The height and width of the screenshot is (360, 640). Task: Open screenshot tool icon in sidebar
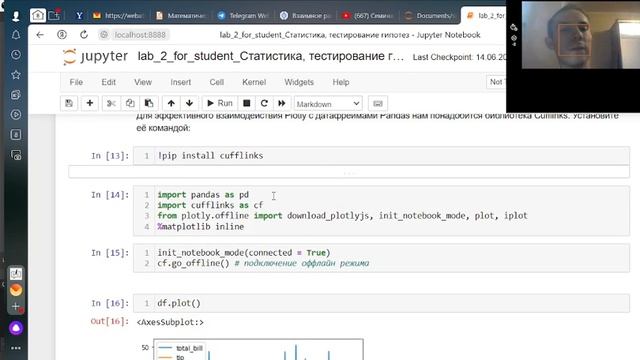16,155
